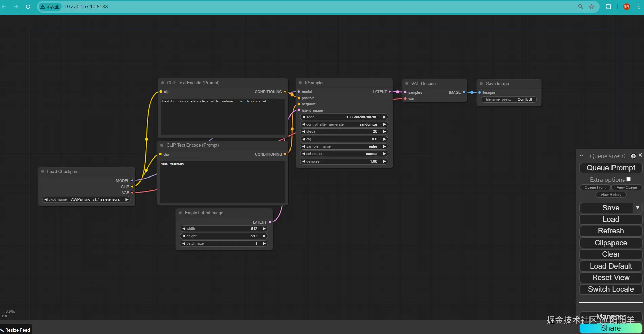Grab the queue panel drag handle dots
644x334 pixels.
click(x=581, y=156)
